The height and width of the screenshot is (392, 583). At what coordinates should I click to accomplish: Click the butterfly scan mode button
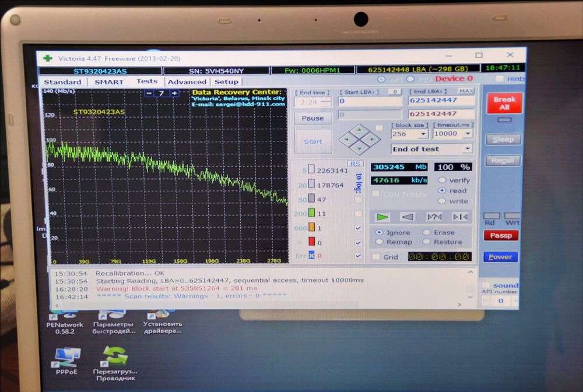point(460,217)
